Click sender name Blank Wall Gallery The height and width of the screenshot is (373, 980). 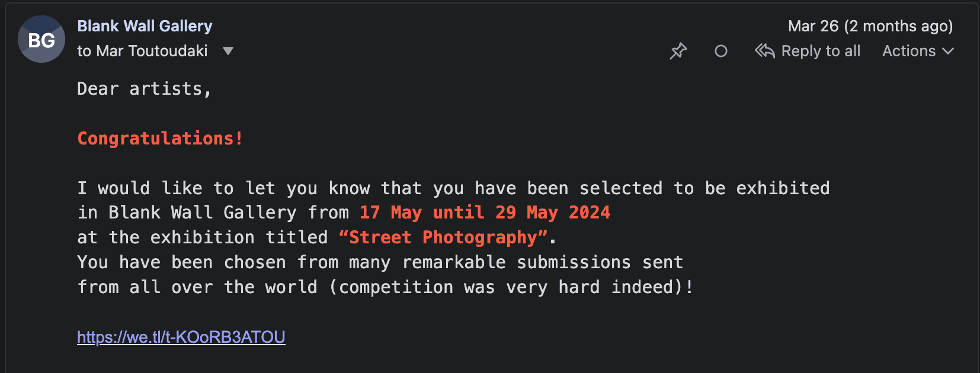[x=145, y=26]
